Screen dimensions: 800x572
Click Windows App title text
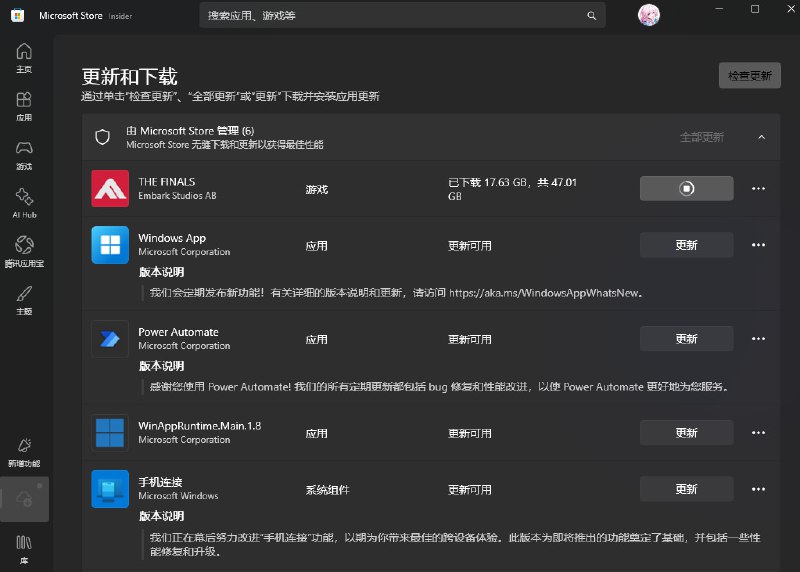[x=172, y=238]
